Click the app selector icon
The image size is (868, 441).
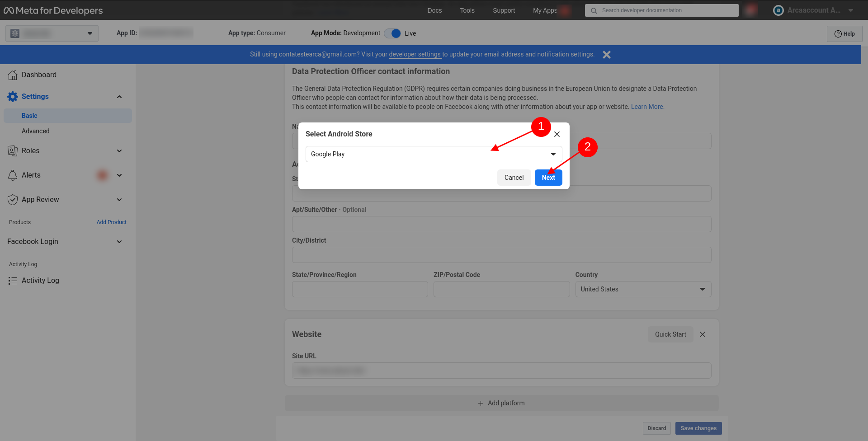click(x=15, y=33)
